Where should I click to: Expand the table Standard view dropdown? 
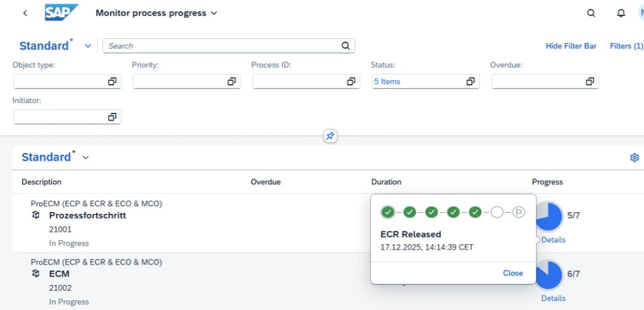click(x=85, y=158)
